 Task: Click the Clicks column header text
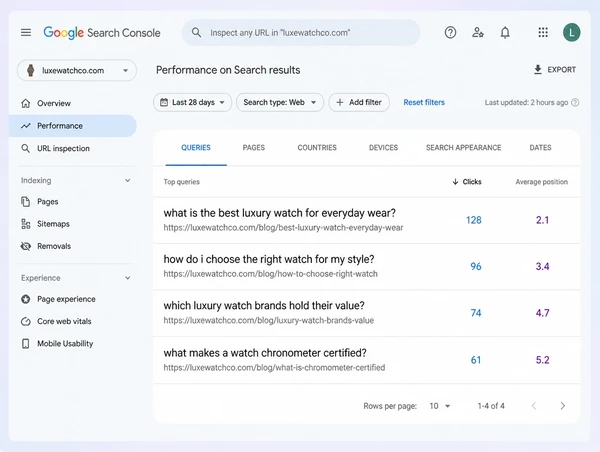472,182
